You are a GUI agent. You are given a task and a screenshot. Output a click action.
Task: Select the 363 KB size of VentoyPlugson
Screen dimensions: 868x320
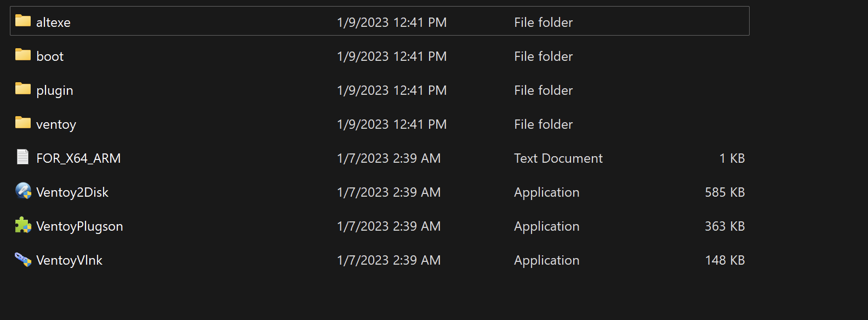click(724, 226)
